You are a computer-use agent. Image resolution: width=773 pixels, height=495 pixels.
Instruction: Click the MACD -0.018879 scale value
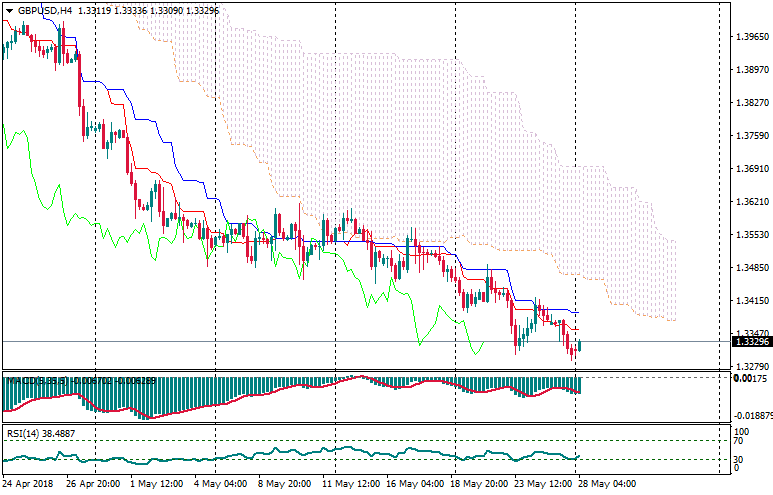point(751,415)
